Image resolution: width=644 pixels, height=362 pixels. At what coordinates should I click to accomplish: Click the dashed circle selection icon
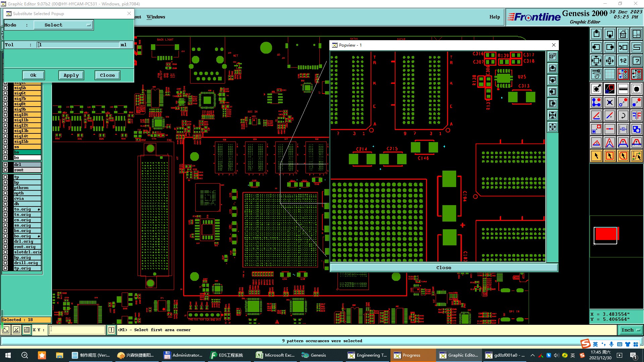click(637, 89)
